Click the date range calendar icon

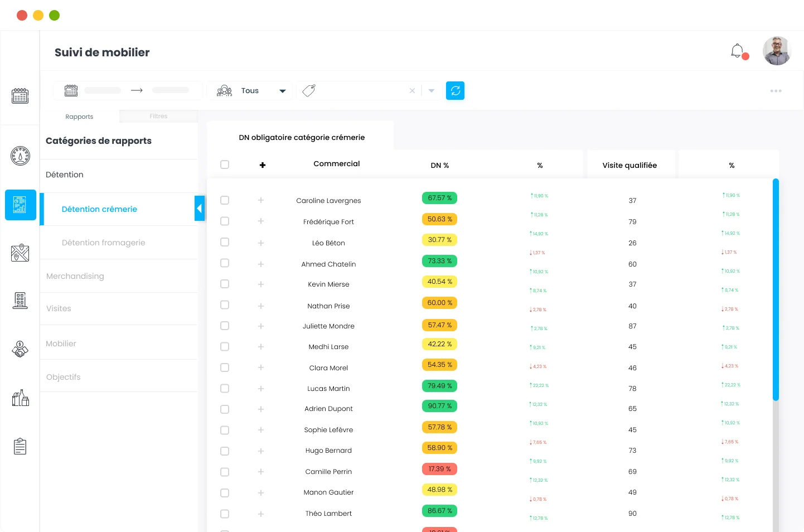pos(71,90)
